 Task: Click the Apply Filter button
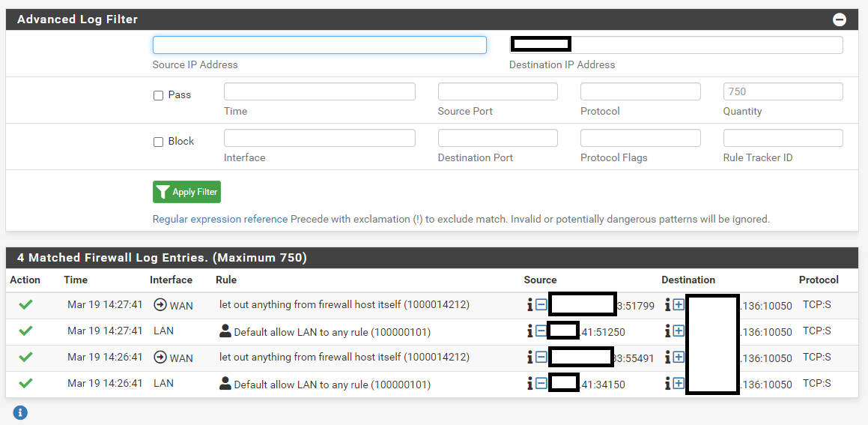[x=186, y=192]
